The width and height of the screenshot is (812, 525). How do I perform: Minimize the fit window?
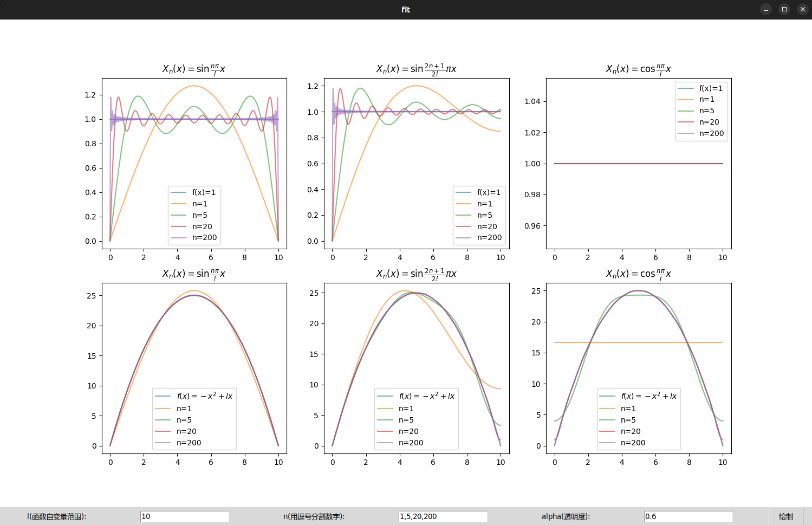coord(766,9)
